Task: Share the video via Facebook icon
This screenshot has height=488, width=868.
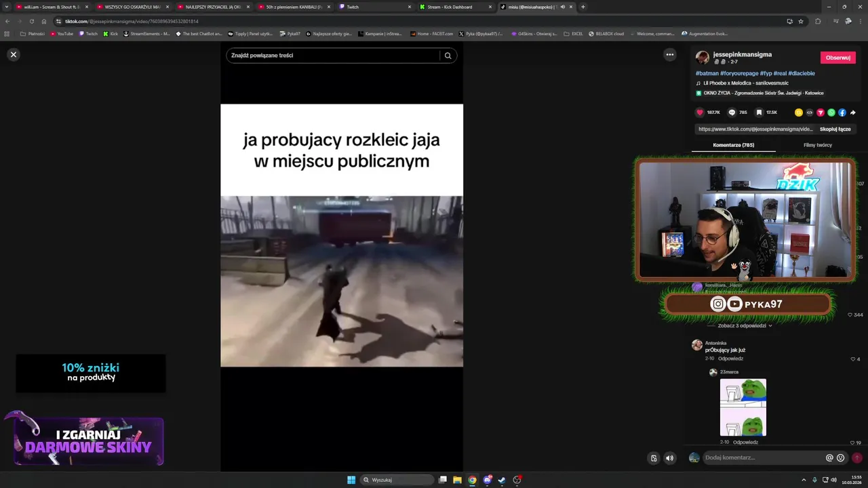Action: [x=842, y=113]
